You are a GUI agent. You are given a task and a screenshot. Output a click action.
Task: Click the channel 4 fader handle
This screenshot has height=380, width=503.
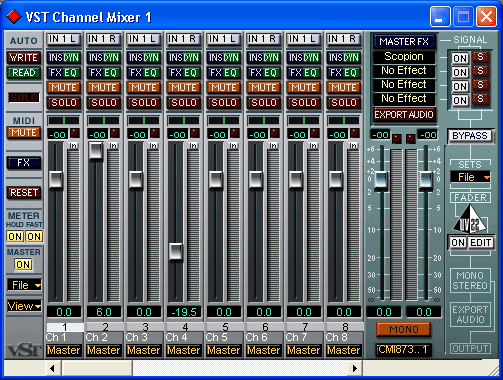[x=176, y=252]
